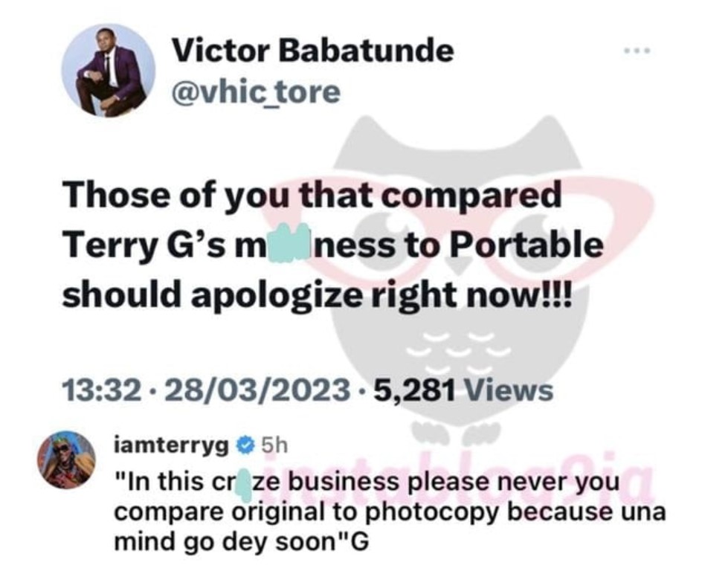This screenshot has width=728, height=574.
Task: Click the word Portable in the tweet
Action: pos(527,245)
